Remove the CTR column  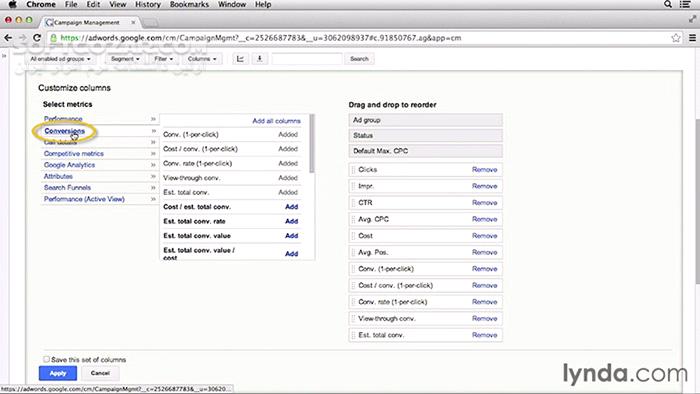[484, 203]
